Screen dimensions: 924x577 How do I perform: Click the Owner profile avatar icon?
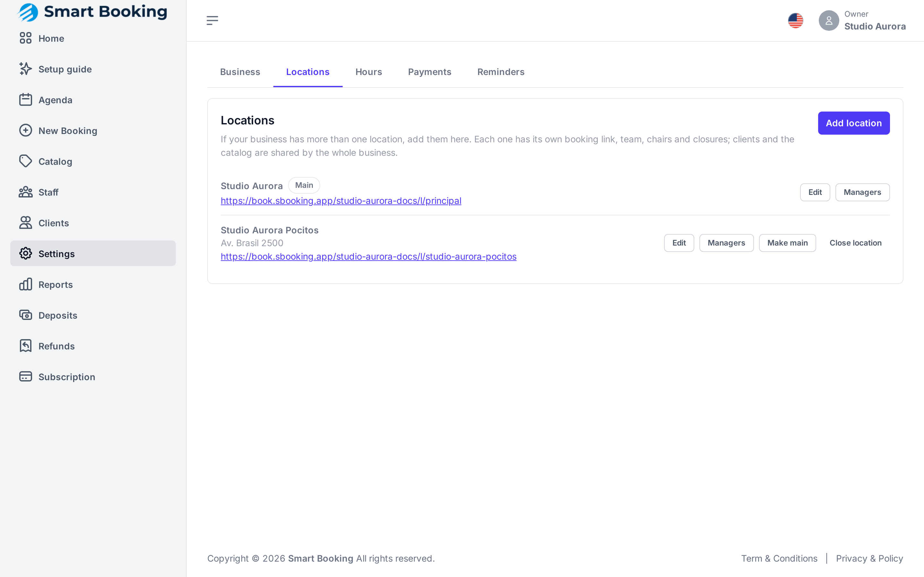pos(828,21)
